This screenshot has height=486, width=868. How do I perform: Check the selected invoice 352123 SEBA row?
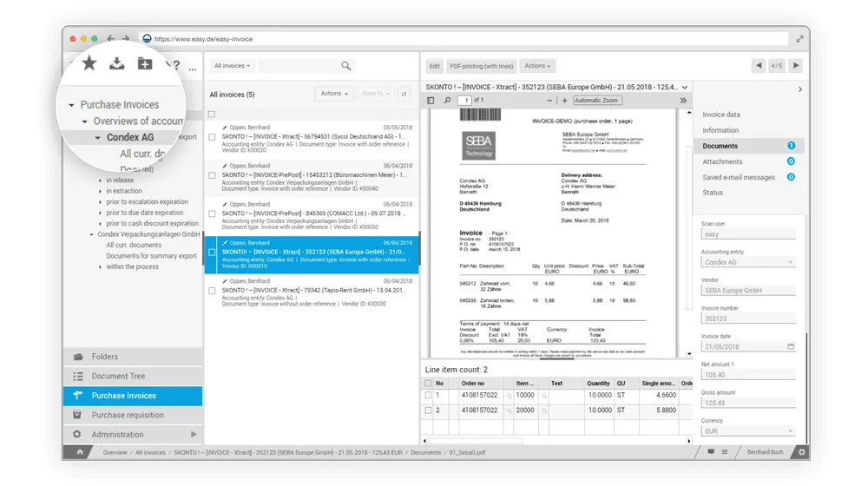[212, 253]
